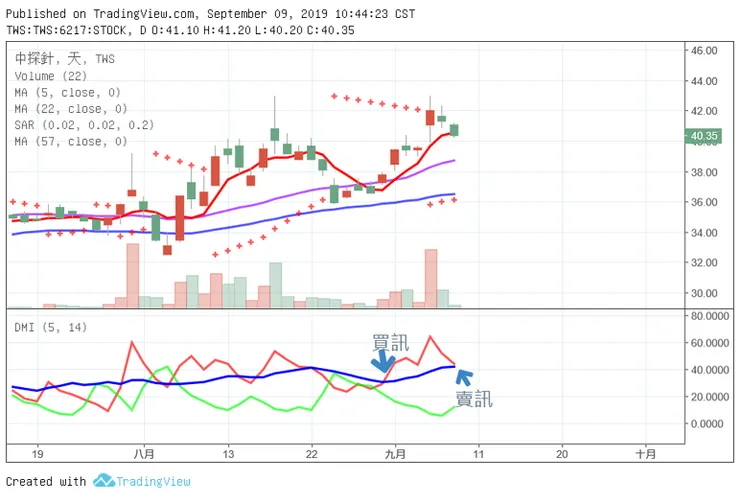The height and width of the screenshot is (497, 740).
Task: Open the TradingView link at bottom
Action: [x=153, y=481]
